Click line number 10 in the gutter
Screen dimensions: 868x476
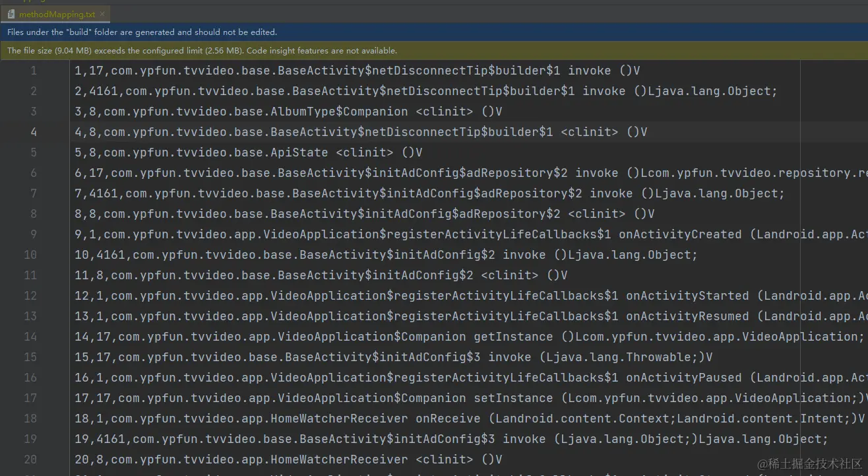pos(30,255)
